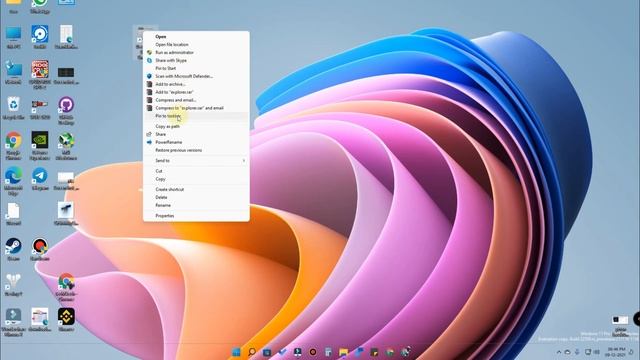This screenshot has height=360, width=640.
Task: Click red circle taskbar icon
Action: click(x=313, y=352)
